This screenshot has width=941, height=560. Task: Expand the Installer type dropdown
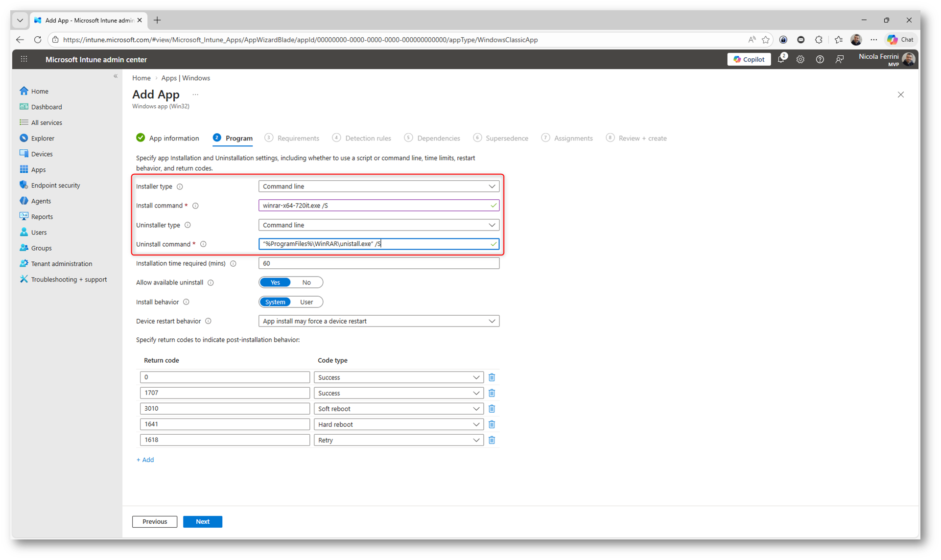tap(378, 186)
